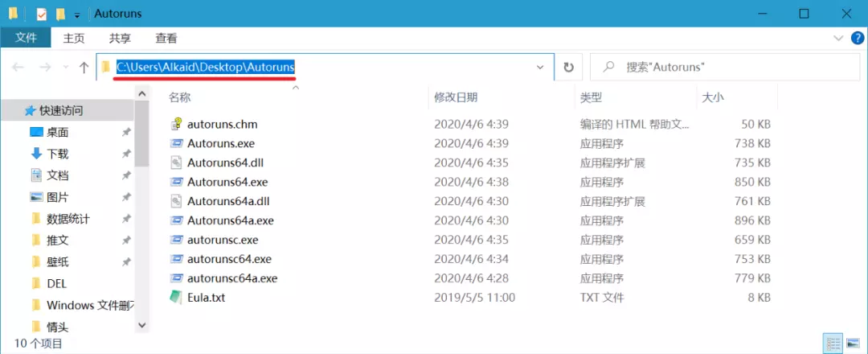Select the autoruns.chm help file icon
This screenshot has height=354, width=868.
point(177,124)
